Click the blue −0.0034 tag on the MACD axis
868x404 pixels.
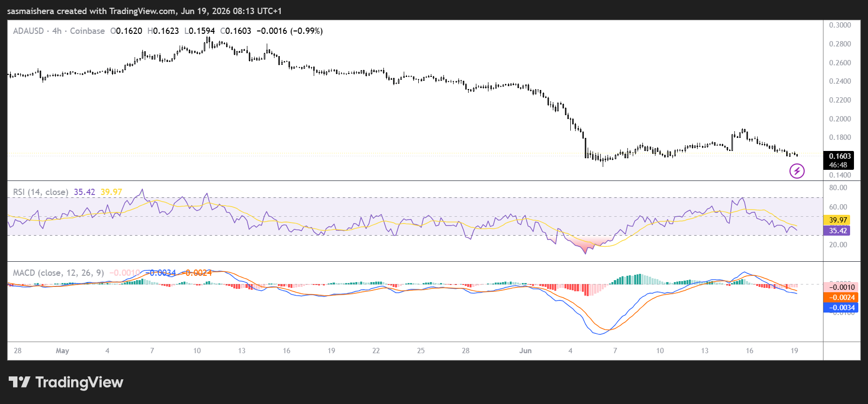coord(841,308)
